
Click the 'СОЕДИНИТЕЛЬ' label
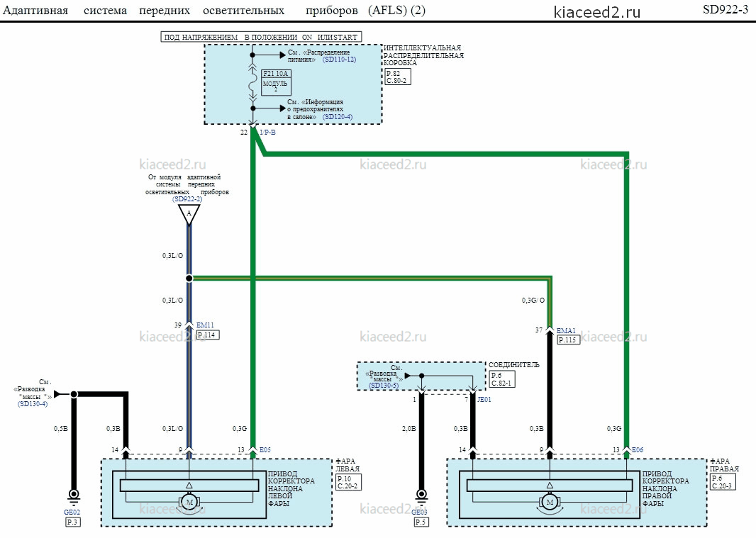click(514, 365)
